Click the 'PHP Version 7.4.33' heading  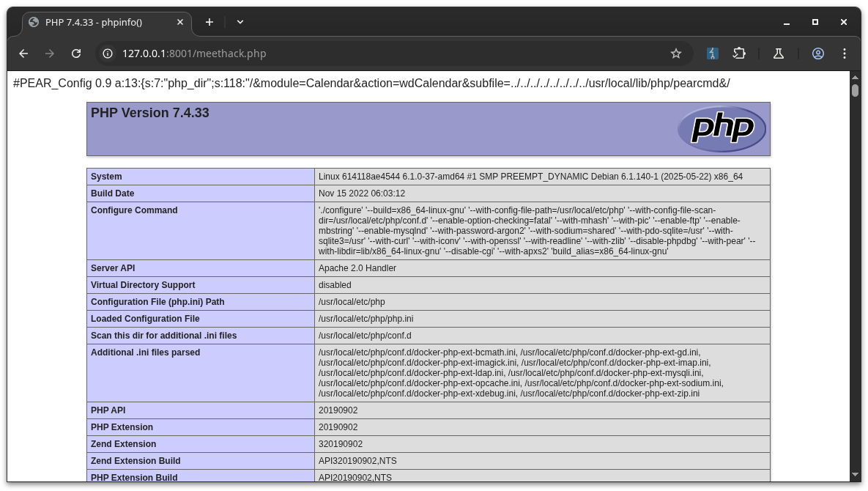[150, 113]
